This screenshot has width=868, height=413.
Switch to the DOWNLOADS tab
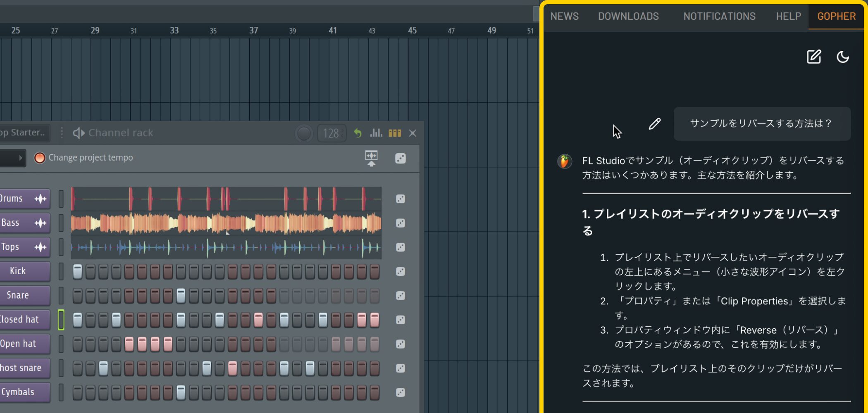[x=628, y=16]
